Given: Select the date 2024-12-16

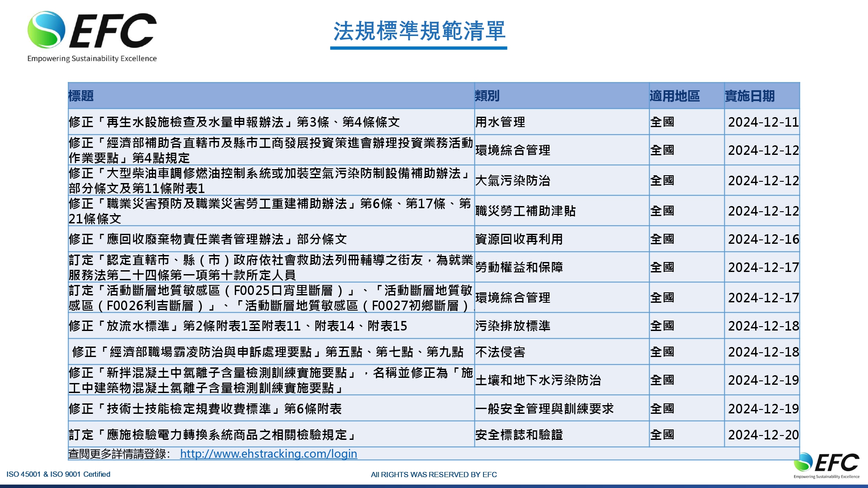Looking at the screenshot, I should [763, 239].
